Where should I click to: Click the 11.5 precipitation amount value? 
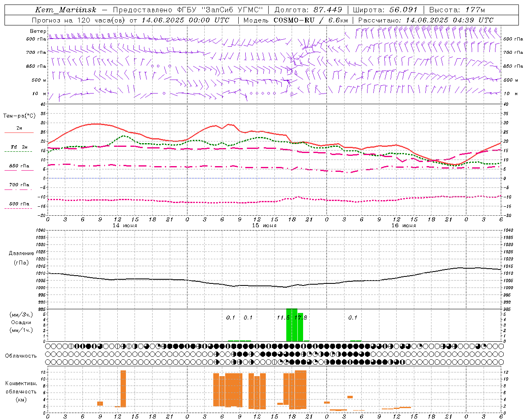283,317
